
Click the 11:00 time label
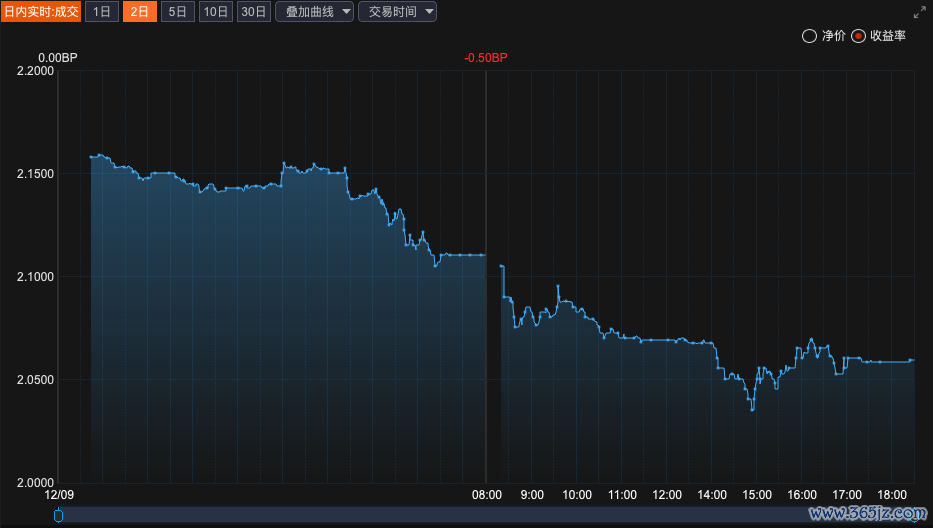coord(622,495)
